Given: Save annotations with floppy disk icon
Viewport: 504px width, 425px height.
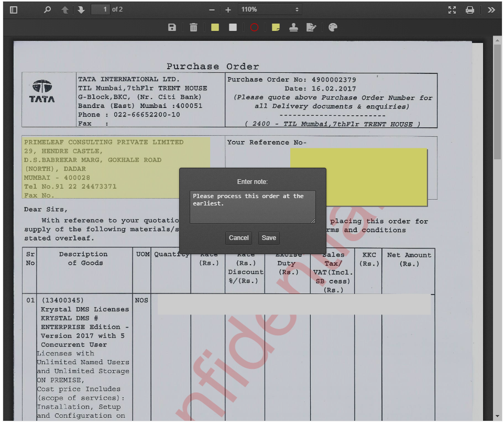Looking at the screenshot, I should point(172,27).
